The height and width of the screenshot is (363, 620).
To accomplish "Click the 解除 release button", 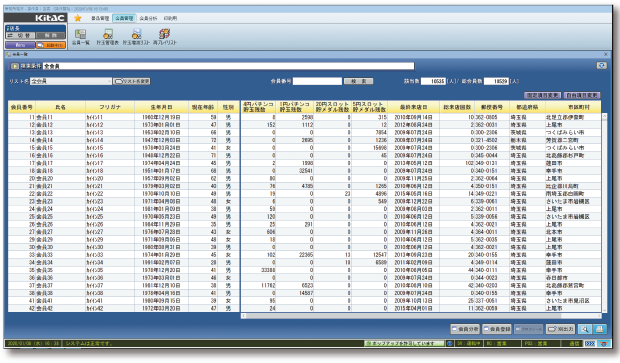I will point(51,36).
